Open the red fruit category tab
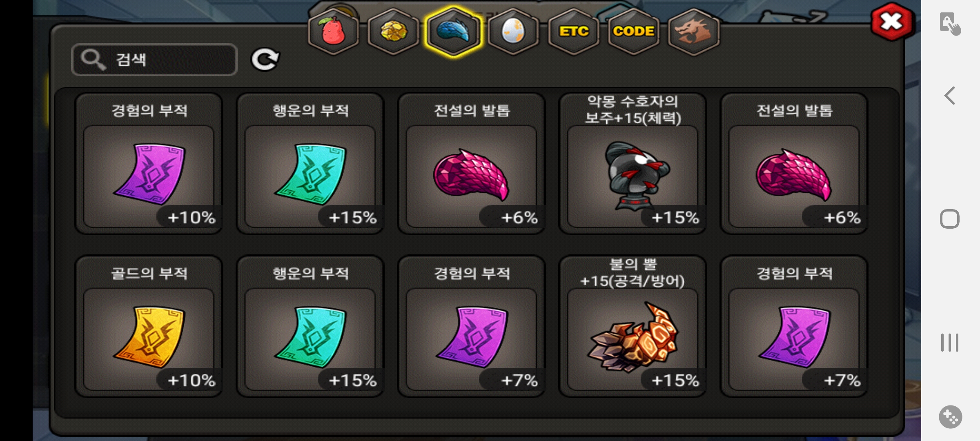 tap(334, 31)
